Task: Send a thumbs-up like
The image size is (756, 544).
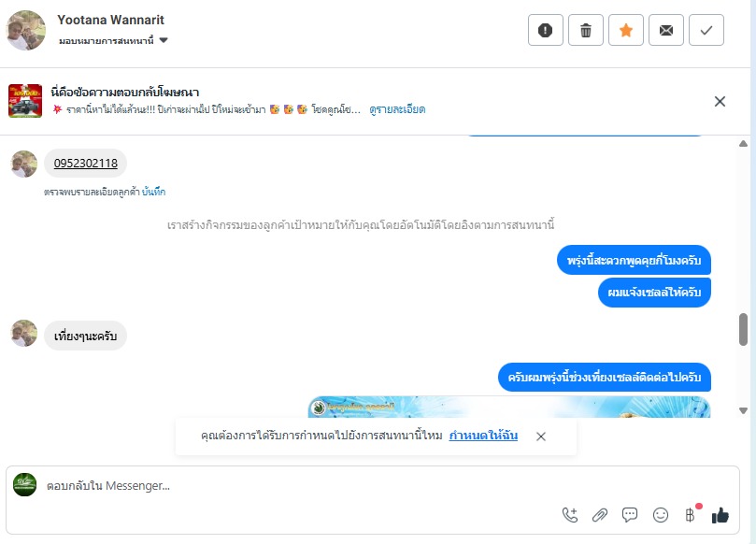Action: coord(720,516)
